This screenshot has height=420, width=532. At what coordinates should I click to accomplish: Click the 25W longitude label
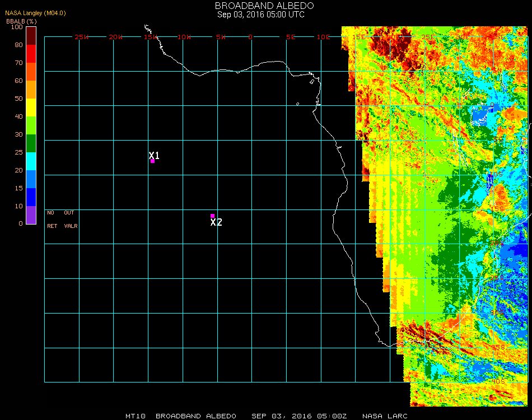[82, 37]
